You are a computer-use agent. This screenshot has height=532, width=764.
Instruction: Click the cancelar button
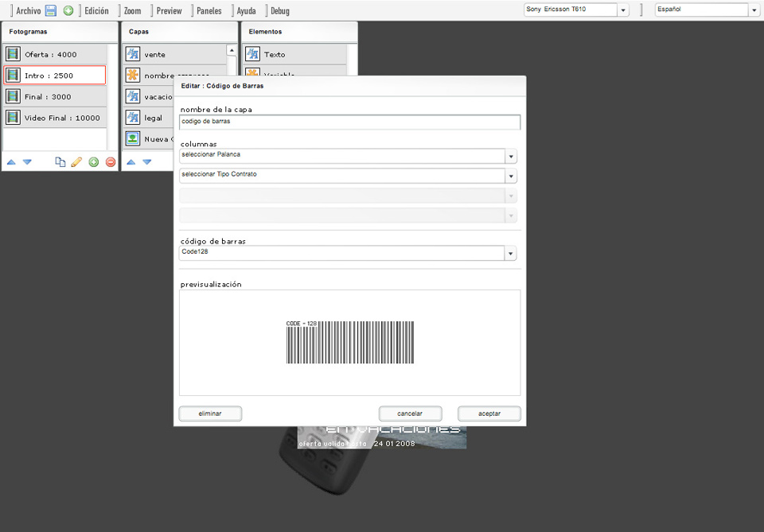point(411,414)
